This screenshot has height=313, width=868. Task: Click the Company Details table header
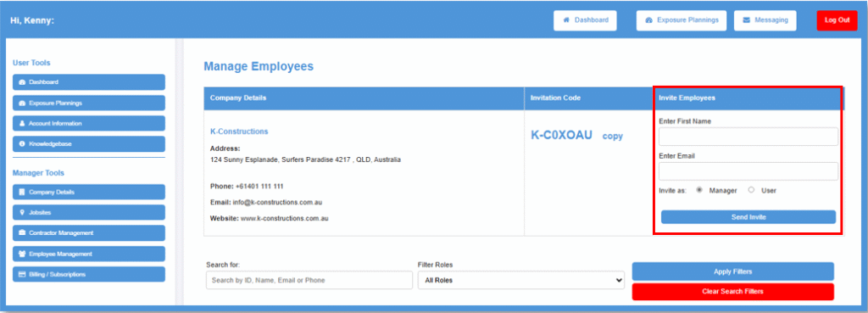pos(238,98)
